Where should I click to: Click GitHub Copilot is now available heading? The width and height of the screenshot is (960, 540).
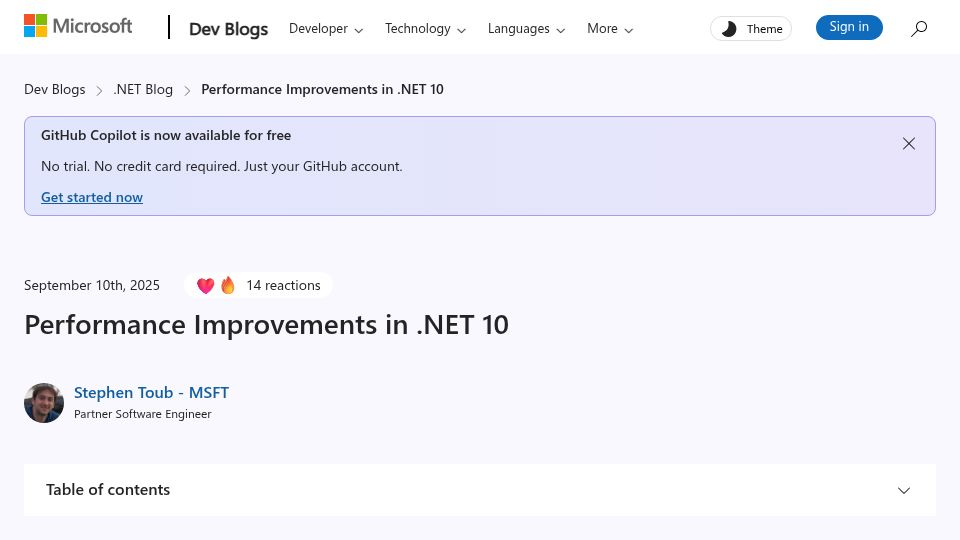[x=166, y=135]
